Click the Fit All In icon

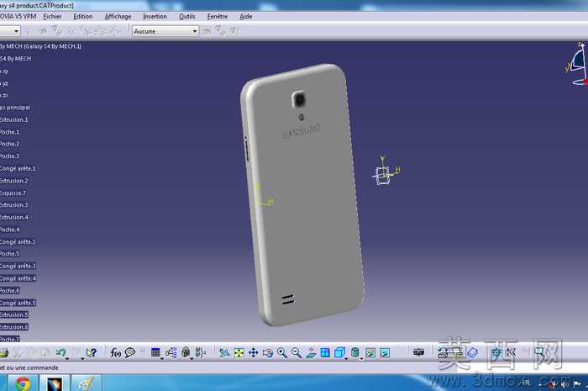[239, 352]
